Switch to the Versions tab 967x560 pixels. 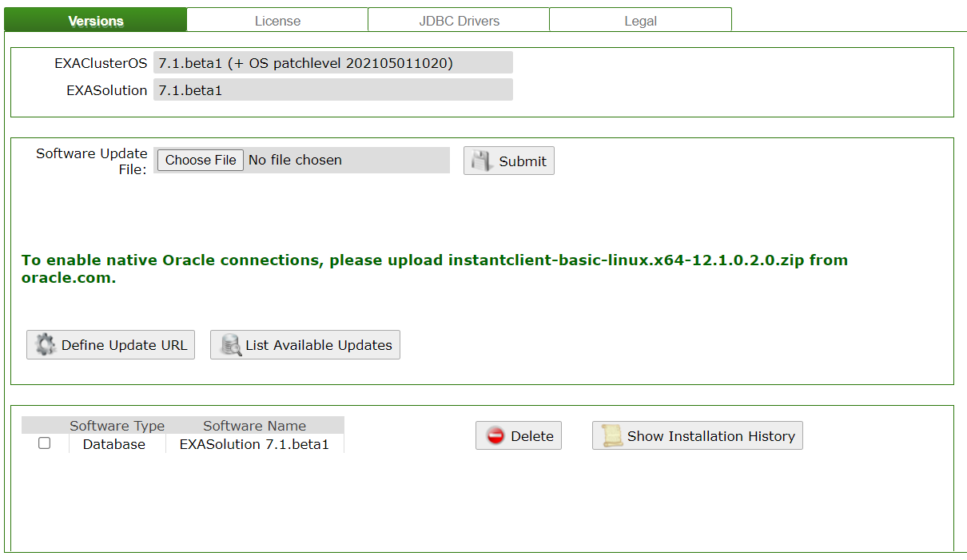[96, 21]
